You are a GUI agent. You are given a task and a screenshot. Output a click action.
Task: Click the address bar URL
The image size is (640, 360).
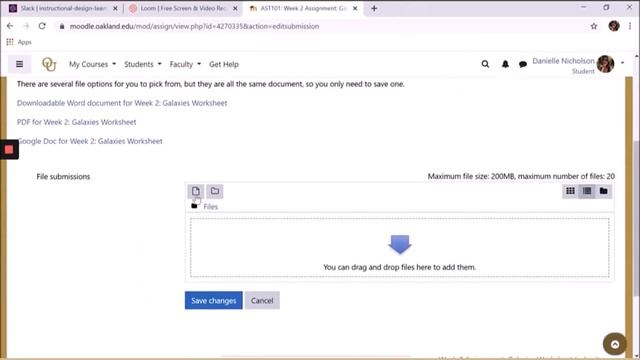point(194,26)
